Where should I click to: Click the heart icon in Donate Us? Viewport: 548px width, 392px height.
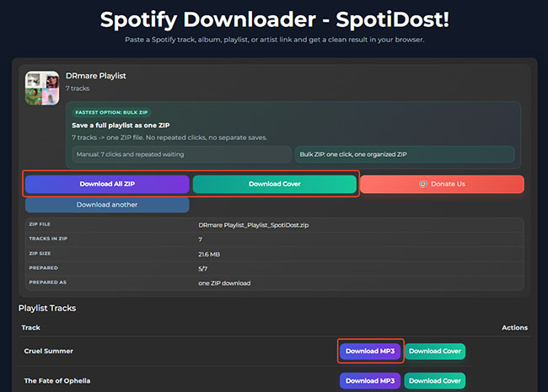pos(423,184)
